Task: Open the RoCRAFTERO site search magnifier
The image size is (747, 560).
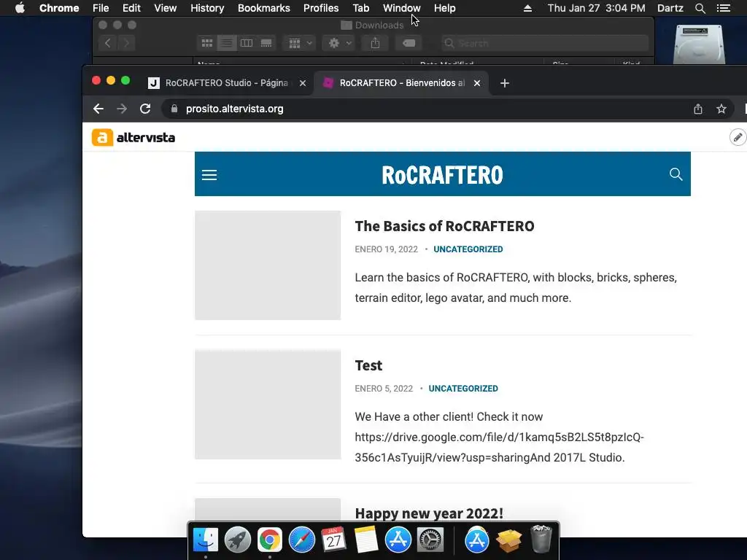Action: [x=676, y=174]
